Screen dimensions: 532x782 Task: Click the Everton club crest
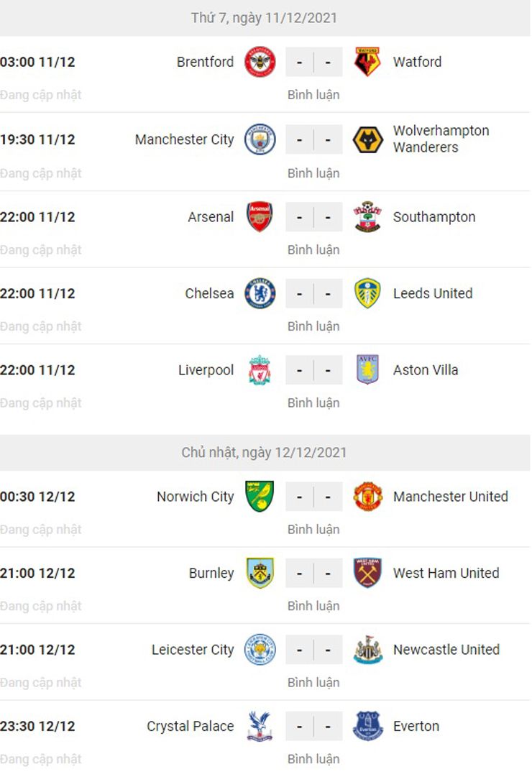tap(367, 726)
